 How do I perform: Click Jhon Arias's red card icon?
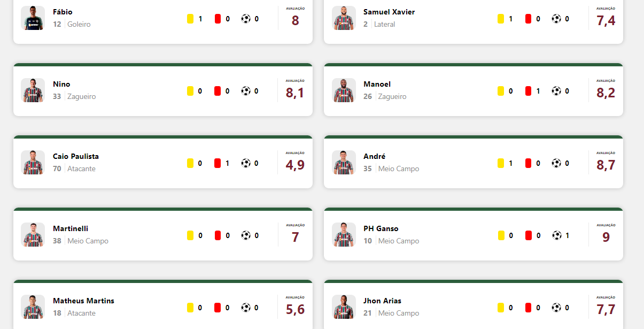pyautogui.click(x=528, y=308)
